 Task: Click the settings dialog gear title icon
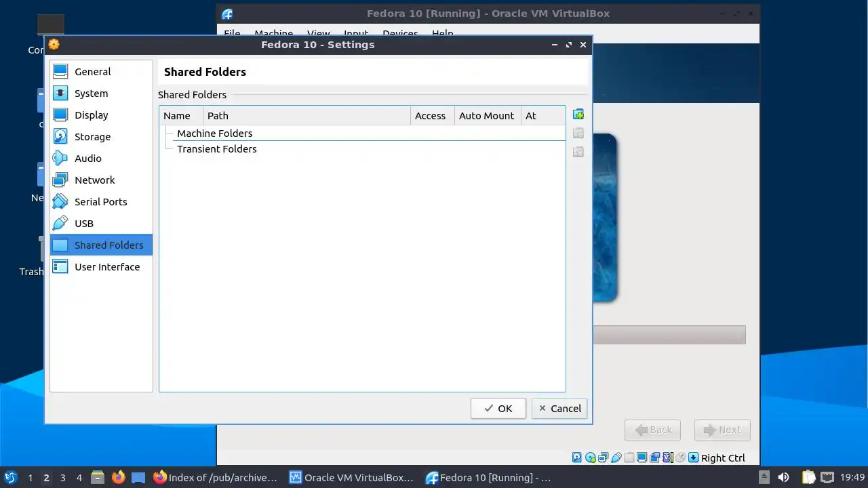[x=54, y=45]
